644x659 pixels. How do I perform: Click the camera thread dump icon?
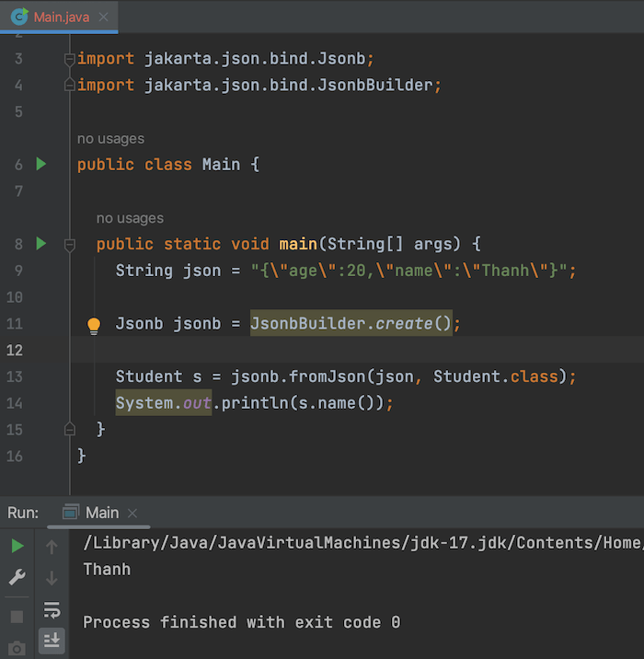point(17,648)
